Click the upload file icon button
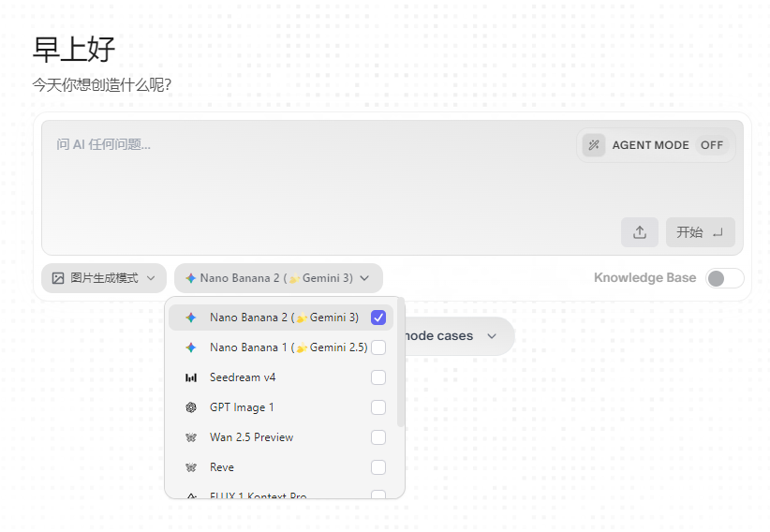Screen dimensions: 770x532 click(x=640, y=232)
